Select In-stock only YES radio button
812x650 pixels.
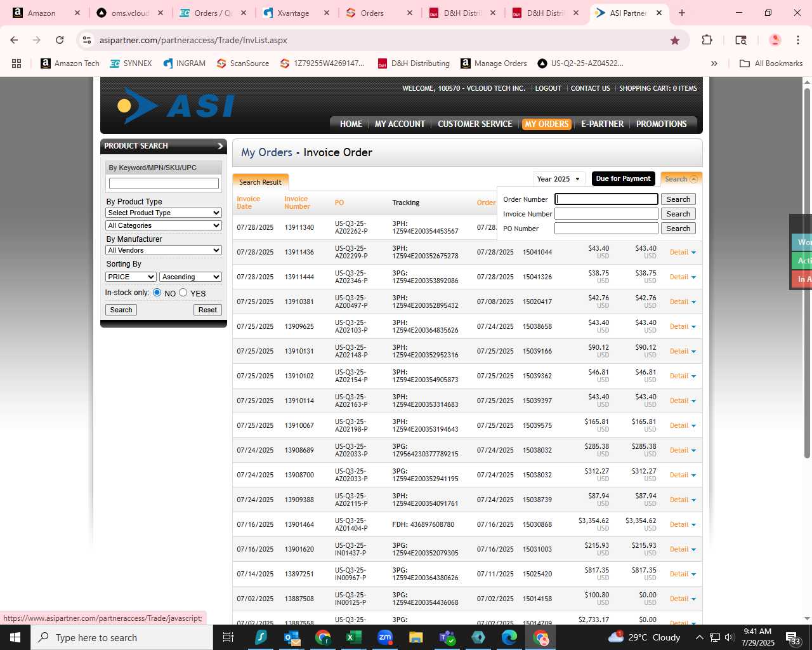183,293
